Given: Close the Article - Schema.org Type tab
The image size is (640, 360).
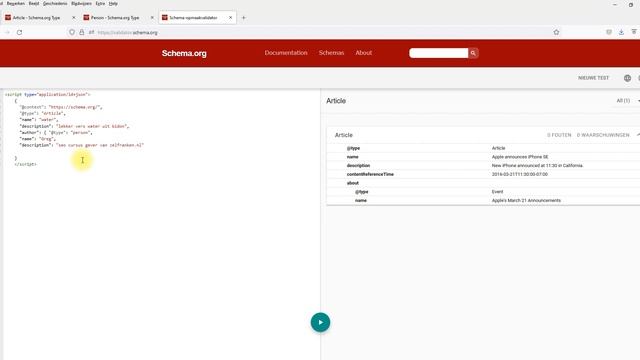Looking at the screenshot, I should click(x=73, y=18).
